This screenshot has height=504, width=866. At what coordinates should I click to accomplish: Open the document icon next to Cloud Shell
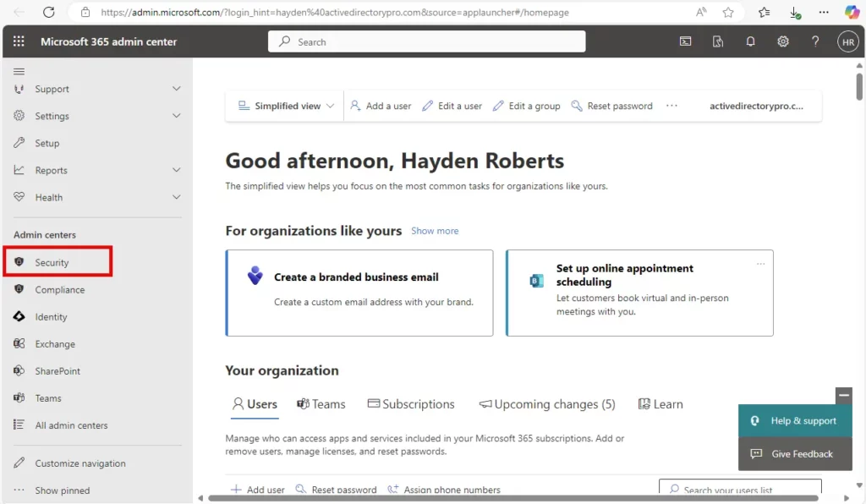(x=718, y=41)
